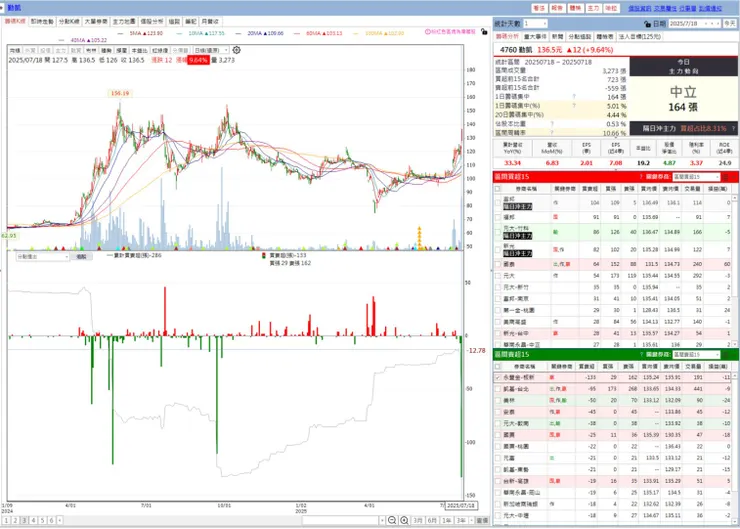Tick checkbox for 元大-竹科 buyer row

tap(497, 232)
